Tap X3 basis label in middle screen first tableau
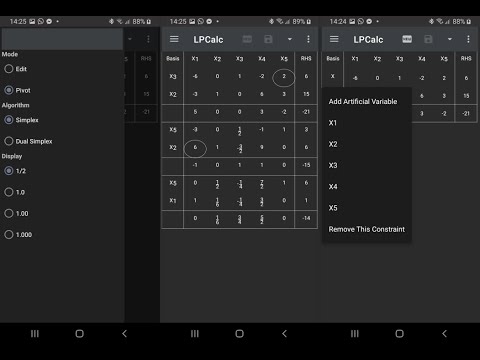The width and height of the screenshot is (480, 360). tap(173, 77)
